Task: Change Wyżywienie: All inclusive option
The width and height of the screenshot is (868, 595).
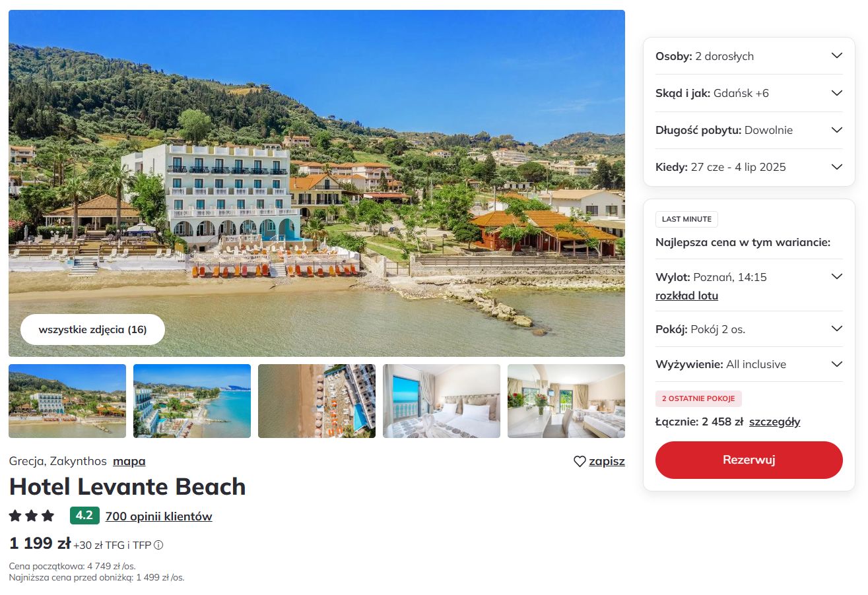Action: (749, 364)
